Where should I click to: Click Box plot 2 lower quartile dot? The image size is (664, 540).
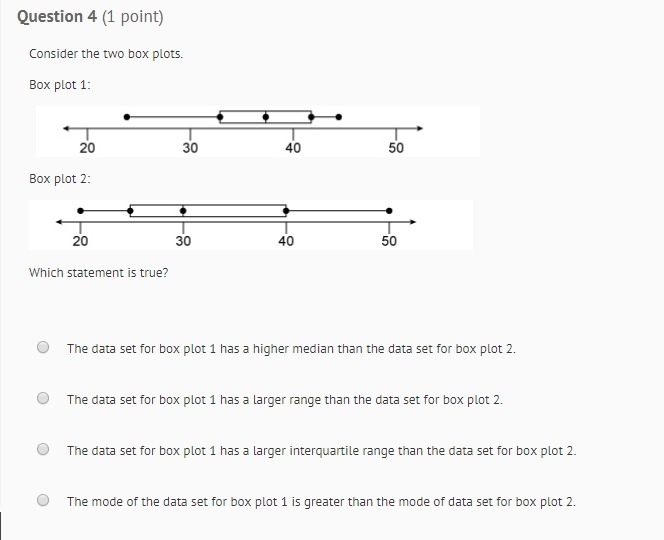[x=130, y=210]
